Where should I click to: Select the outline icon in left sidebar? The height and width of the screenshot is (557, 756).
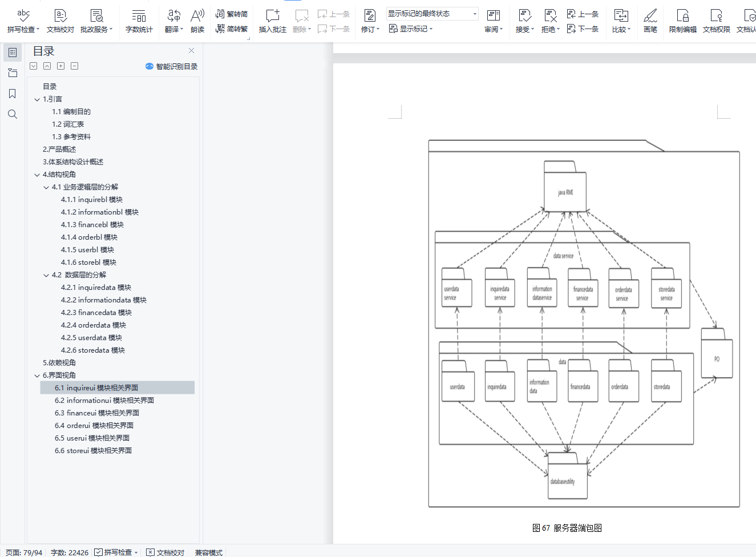coord(13,53)
